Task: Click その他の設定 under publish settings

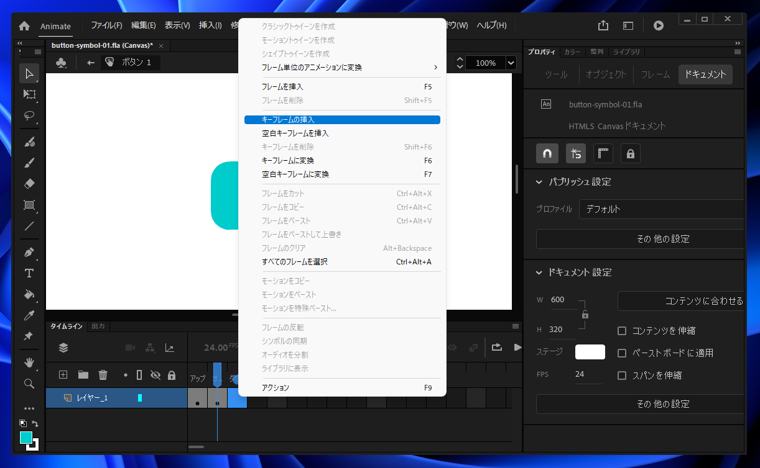Action: (x=640, y=239)
